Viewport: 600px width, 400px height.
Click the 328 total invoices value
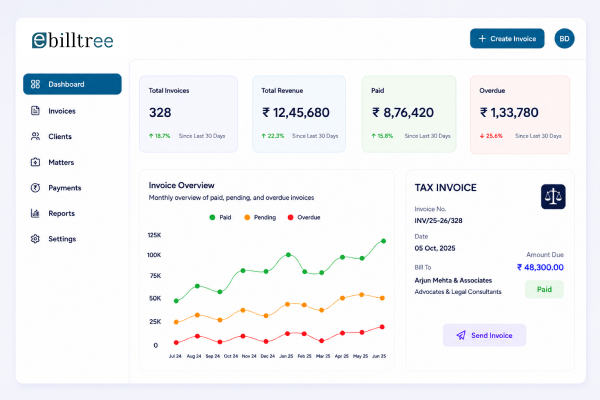click(x=160, y=113)
